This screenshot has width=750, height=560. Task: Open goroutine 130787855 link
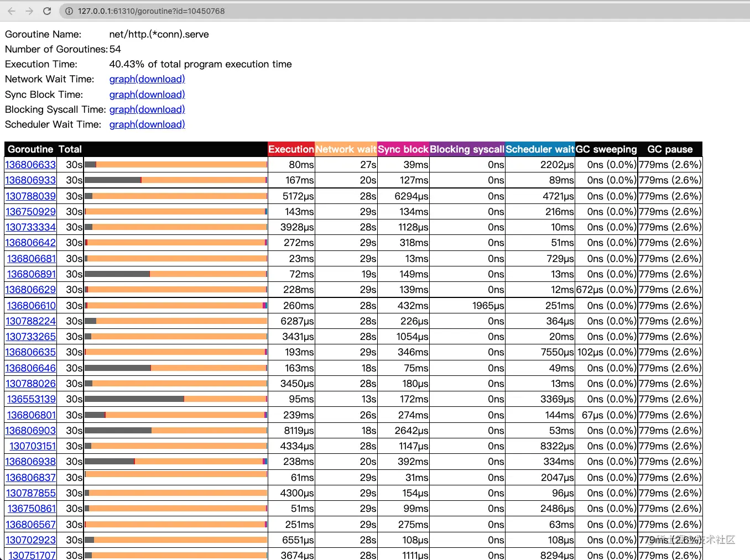coord(30,493)
